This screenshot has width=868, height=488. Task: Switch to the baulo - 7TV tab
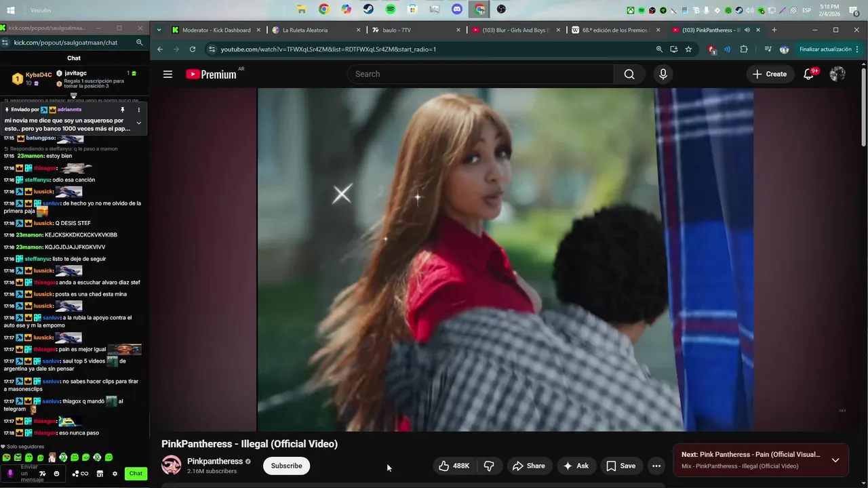(416, 30)
